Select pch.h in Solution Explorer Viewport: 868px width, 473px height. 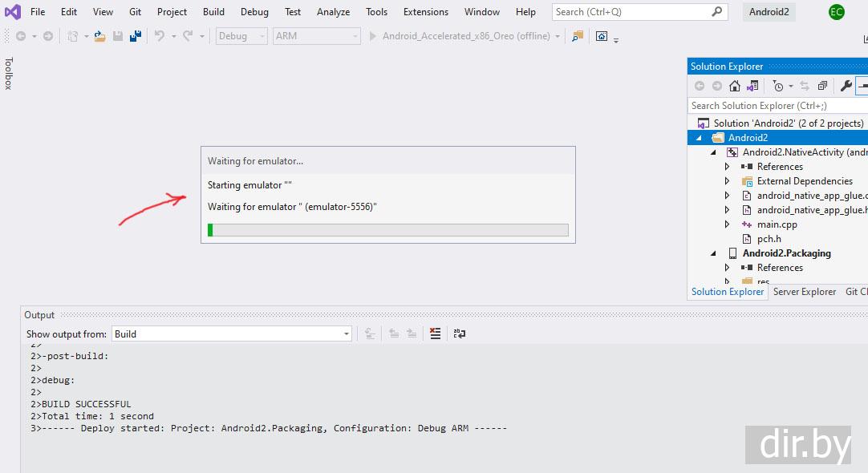pyautogui.click(x=769, y=239)
